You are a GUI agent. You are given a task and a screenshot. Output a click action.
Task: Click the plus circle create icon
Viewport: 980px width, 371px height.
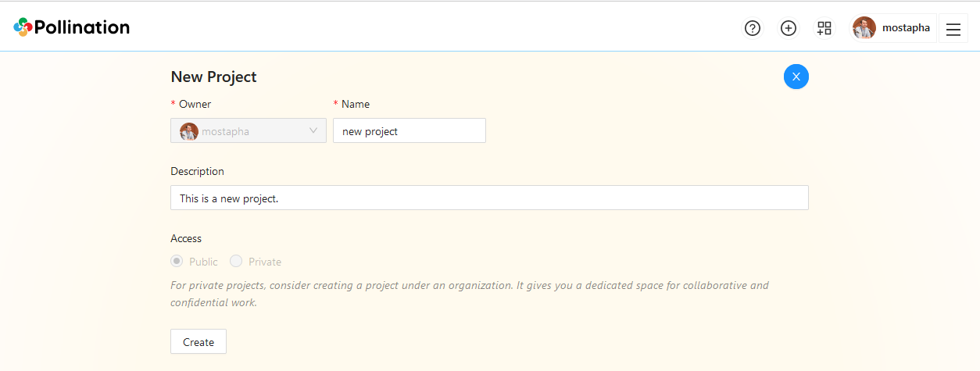pyautogui.click(x=789, y=29)
